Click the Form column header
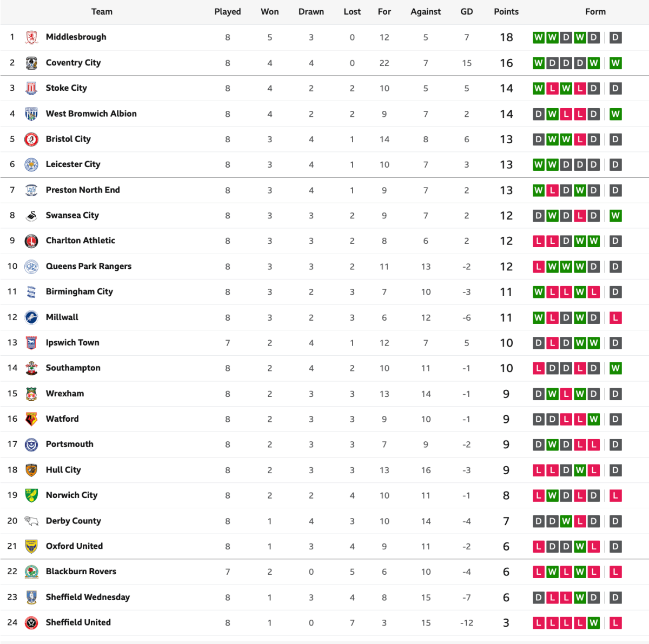649x644 pixels. point(595,11)
